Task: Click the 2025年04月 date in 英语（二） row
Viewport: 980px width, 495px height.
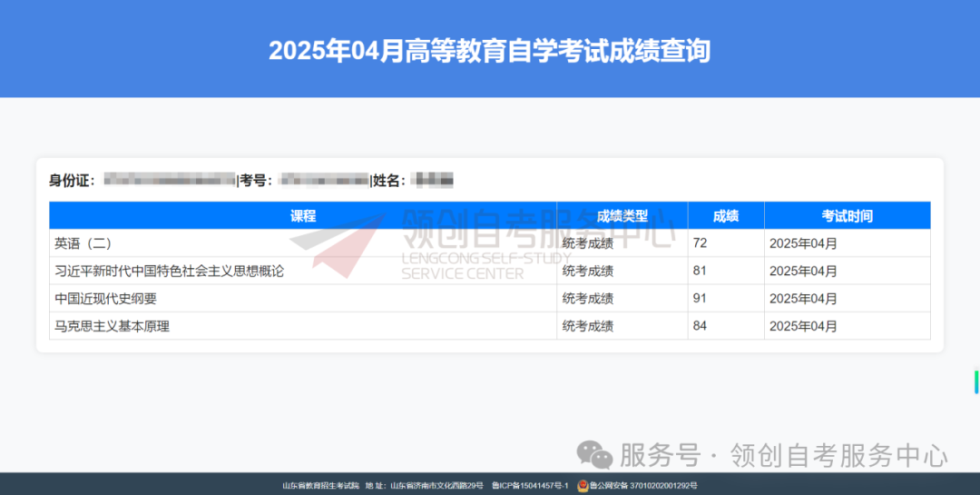Action: pos(803,243)
